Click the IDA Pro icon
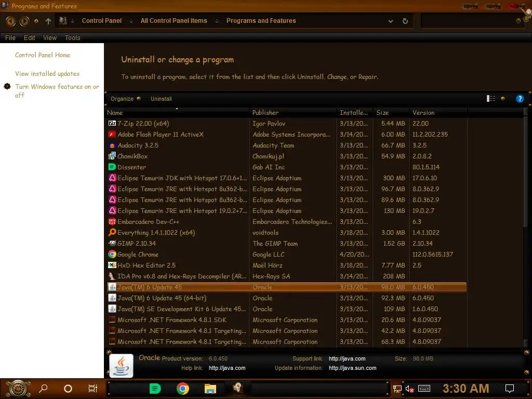Viewport: 532px width, 399px height. click(112, 276)
